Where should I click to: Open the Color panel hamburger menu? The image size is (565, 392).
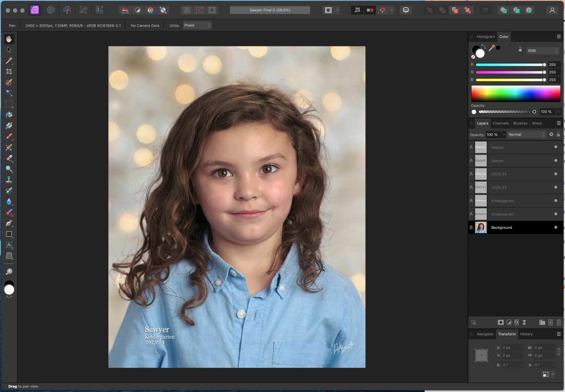click(x=559, y=37)
